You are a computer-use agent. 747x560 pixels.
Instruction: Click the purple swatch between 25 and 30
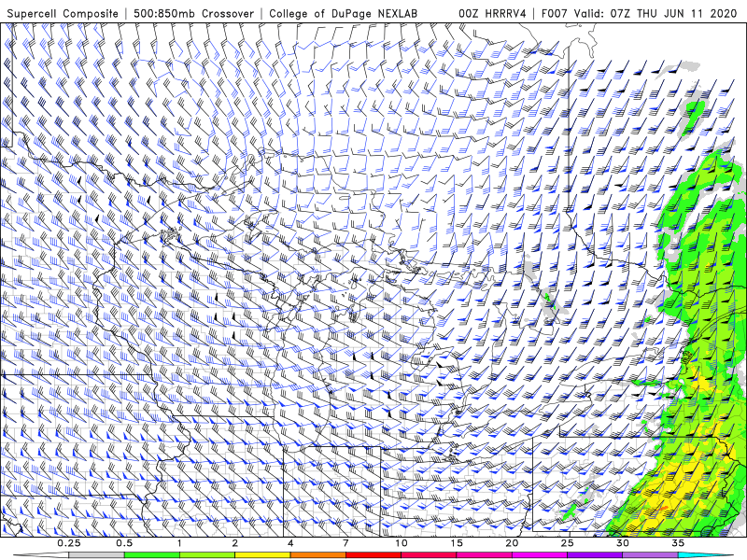(595, 555)
